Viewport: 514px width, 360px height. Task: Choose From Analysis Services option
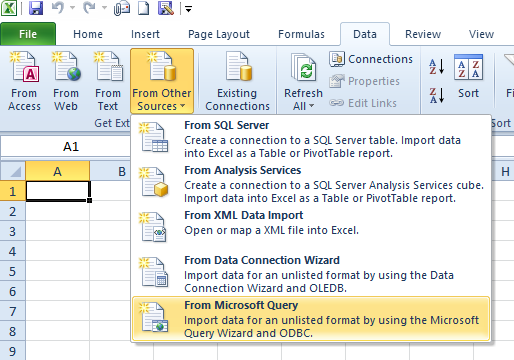[x=311, y=184]
